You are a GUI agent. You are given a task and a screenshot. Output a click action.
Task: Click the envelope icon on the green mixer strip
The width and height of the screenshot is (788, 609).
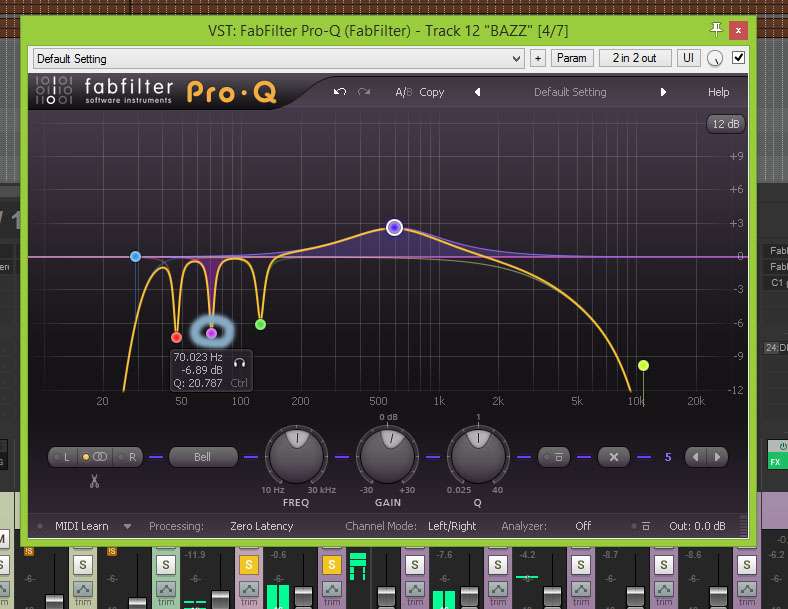[165, 589]
